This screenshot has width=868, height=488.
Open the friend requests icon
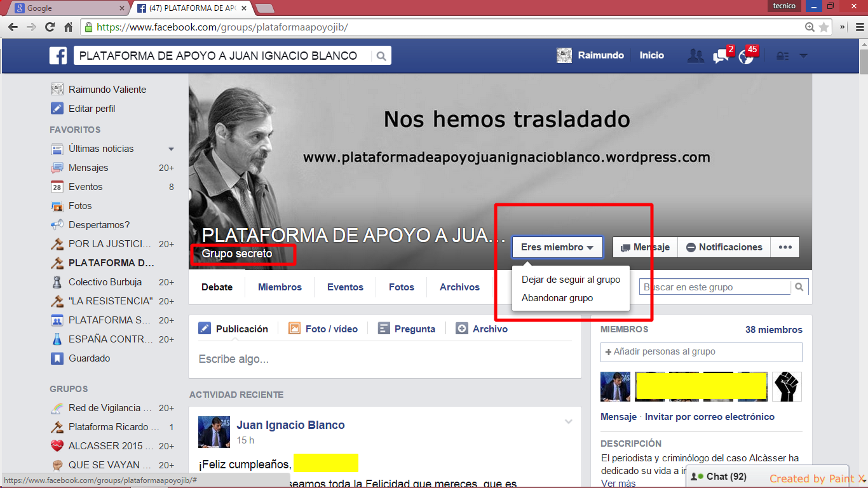[695, 56]
